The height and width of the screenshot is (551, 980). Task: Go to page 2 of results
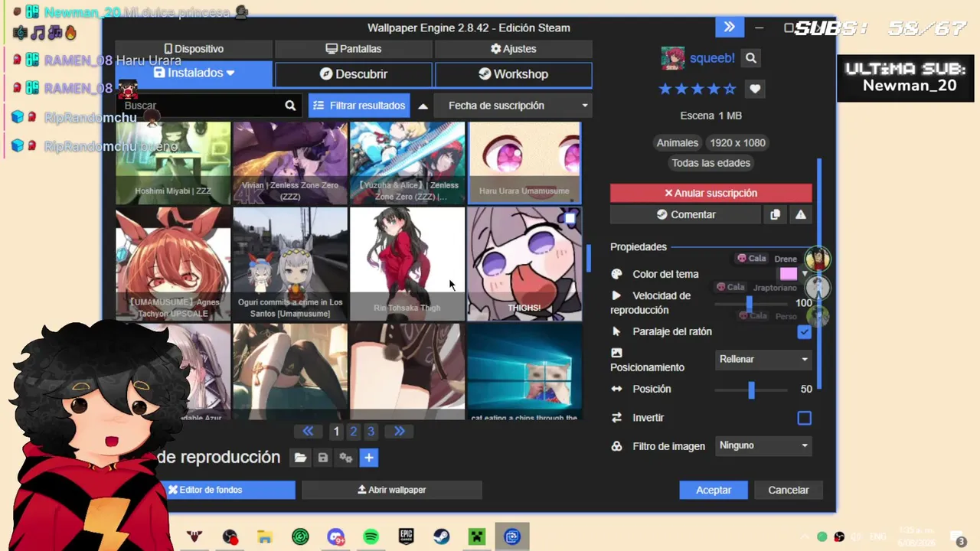point(354,432)
